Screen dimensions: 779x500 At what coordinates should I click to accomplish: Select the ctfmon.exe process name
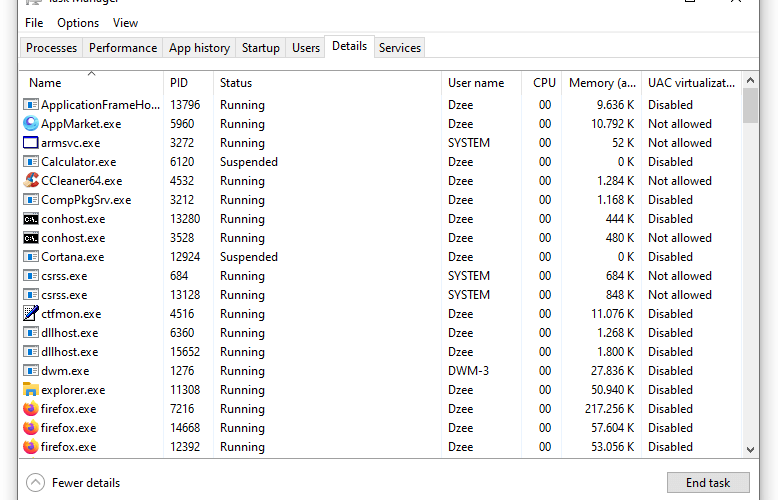71,314
